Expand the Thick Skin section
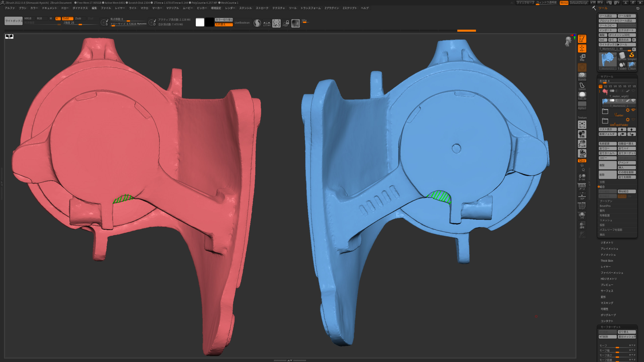 (x=607, y=261)
